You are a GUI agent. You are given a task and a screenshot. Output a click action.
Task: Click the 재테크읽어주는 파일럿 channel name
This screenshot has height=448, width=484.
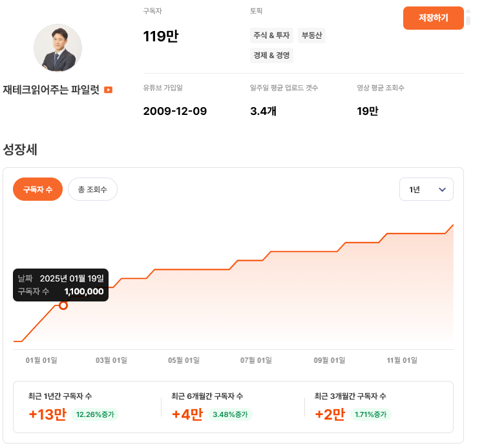click(51, 90)
